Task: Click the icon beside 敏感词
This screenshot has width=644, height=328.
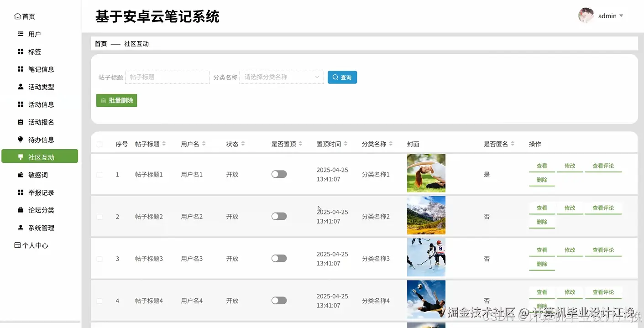Action: [21, 175]
